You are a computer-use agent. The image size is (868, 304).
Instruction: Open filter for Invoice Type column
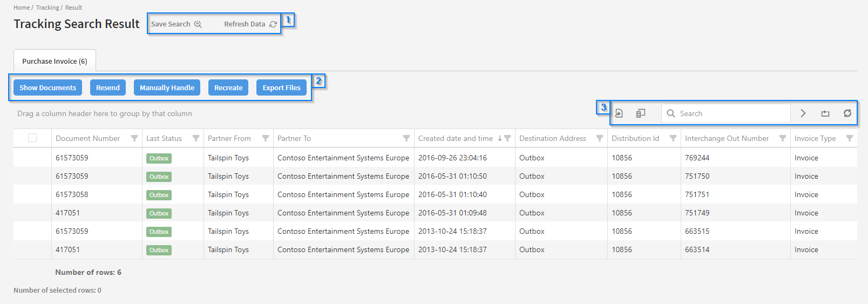pyautogui.click(x=850, y=138)
